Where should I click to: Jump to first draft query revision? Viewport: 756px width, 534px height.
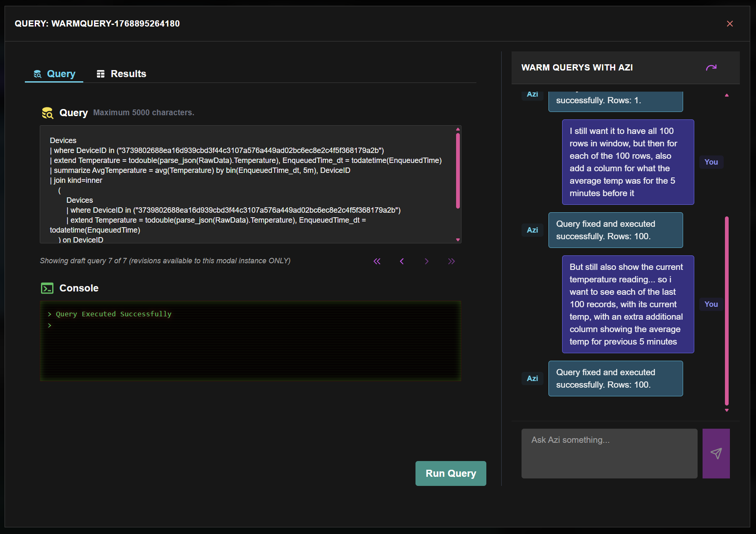coord(377,261)
